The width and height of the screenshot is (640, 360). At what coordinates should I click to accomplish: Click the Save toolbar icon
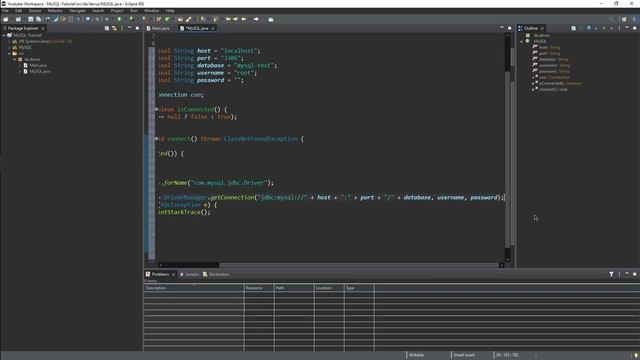31,19
